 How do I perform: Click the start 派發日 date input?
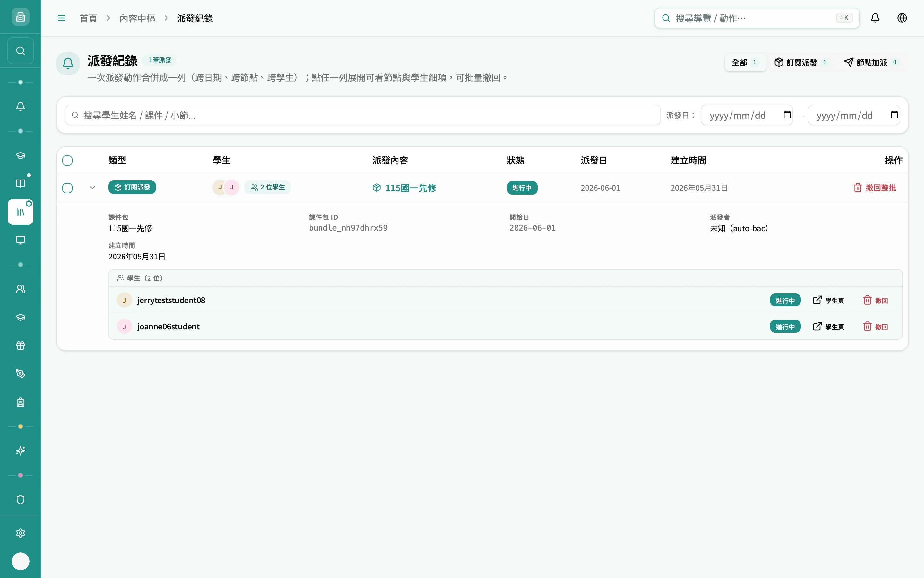click(x=747, y=115)
